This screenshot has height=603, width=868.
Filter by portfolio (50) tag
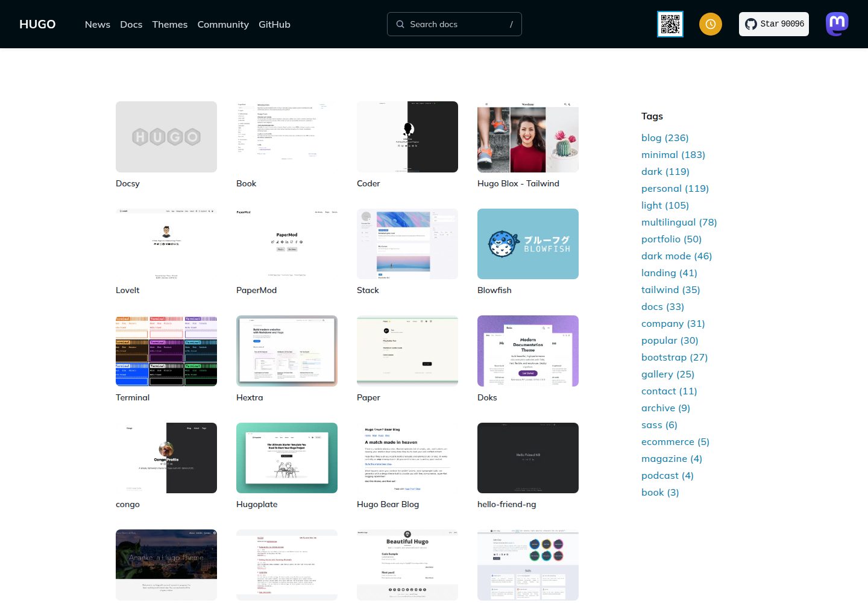(671, 239)
